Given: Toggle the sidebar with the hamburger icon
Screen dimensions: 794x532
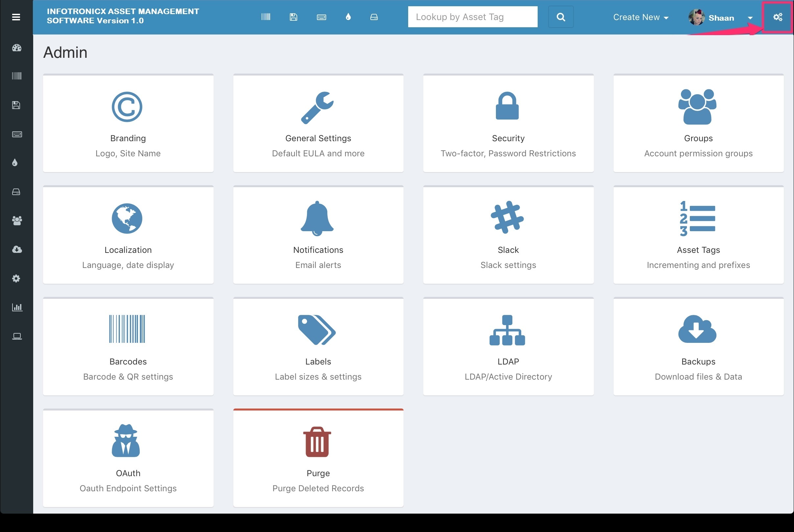Looking at the screenshot, I should tap(16, 17).
